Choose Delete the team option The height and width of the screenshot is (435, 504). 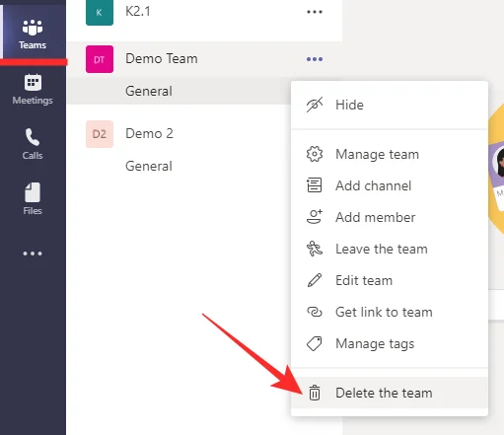[390, 393]
